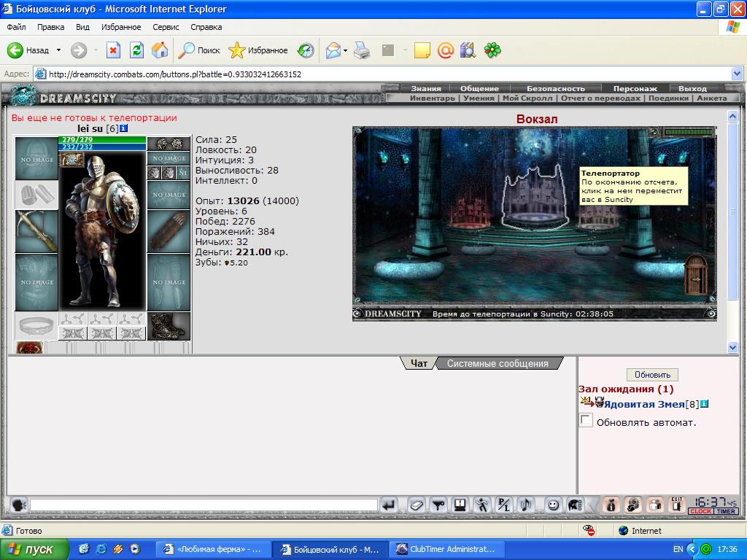The width and height of the screenshot is (747, 560).
Task: Open the Назад history dropdown arrow
Action: (58, 50)
